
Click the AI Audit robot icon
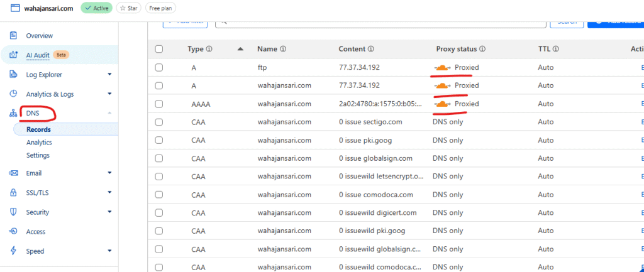click(x=13, y=55)
